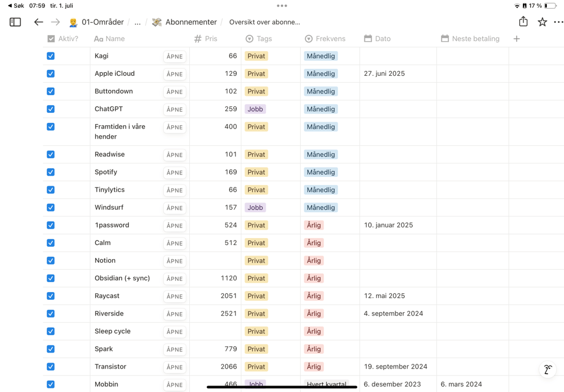Screen dimensions: 564x392
Task: Add a new column with plus icon
Action: (x=516, y=39)
